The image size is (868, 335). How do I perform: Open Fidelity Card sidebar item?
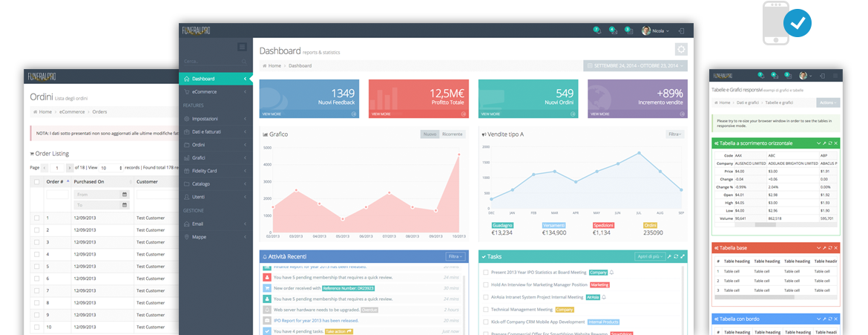coord(215,171)
